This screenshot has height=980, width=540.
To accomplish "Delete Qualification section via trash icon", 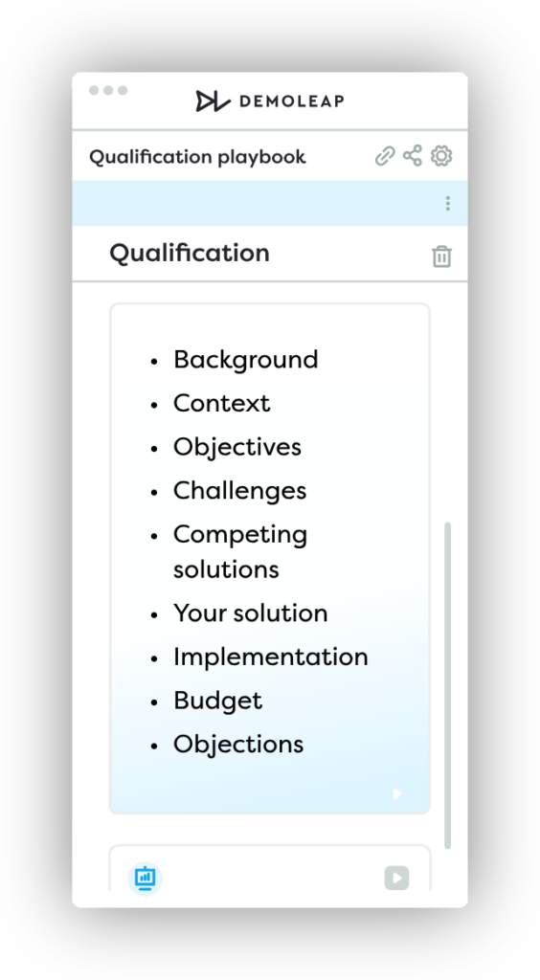I will click(441, 256).
